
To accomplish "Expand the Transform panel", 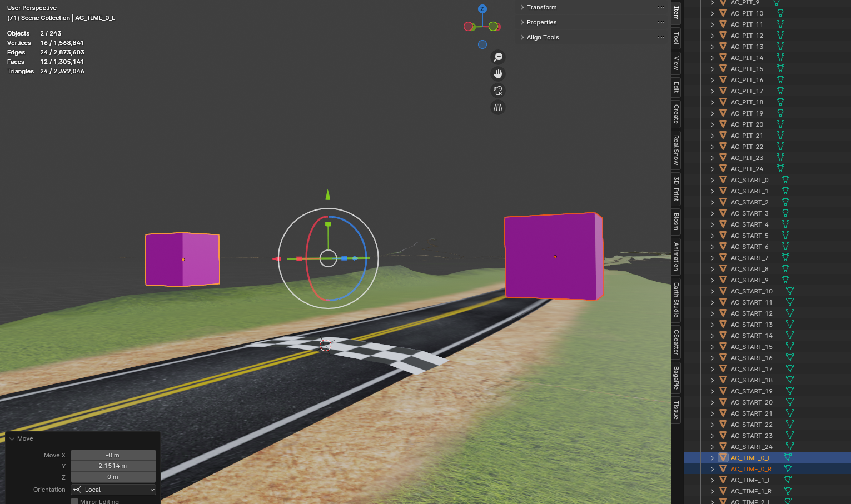I will [x=522, y=7].
